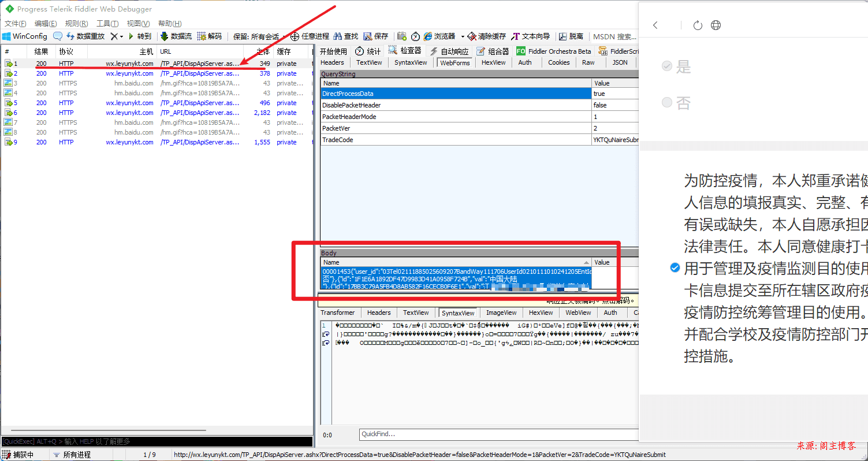Viewport: 868px width, 461px height.
Task: Select the 是 radio button
Action: click(x=667, y=66)
